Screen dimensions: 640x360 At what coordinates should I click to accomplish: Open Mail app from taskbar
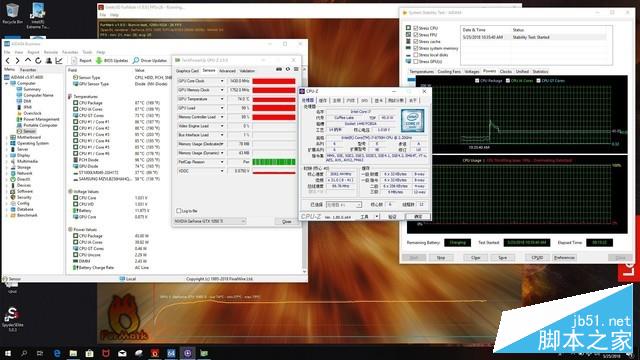[x=122, y=353]
